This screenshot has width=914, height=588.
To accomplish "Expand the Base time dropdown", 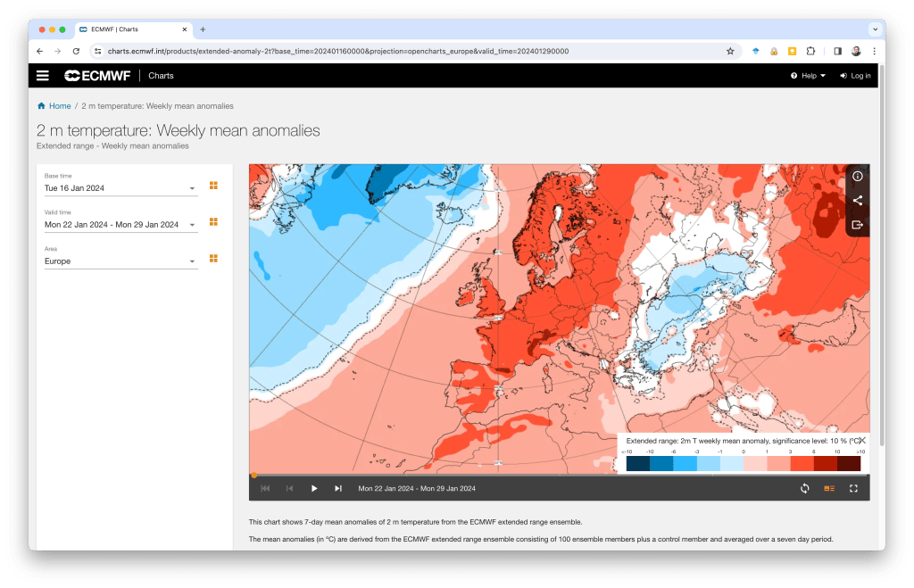I will pyautogui.click(x=192, y=189).
